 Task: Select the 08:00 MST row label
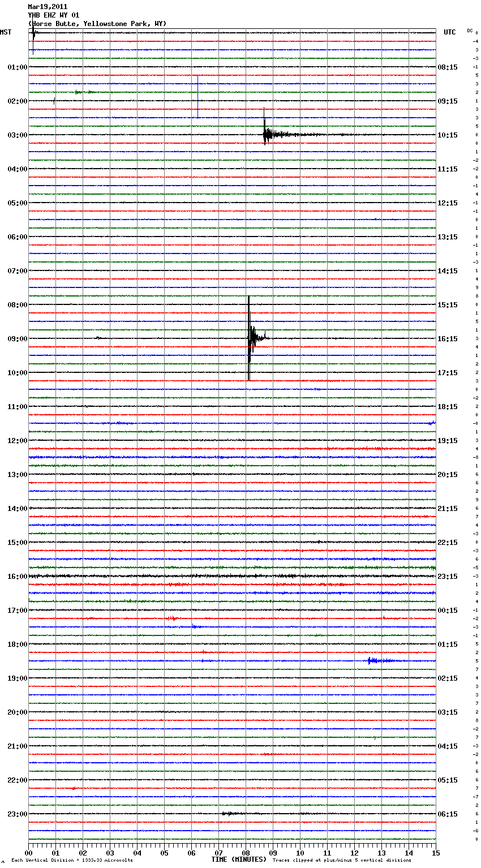(18, 305)
